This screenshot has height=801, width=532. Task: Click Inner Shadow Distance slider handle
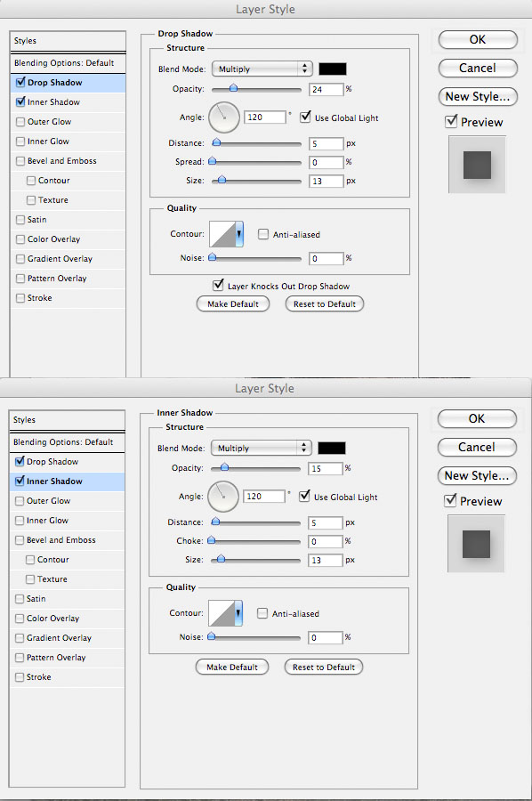coord(215,522)
